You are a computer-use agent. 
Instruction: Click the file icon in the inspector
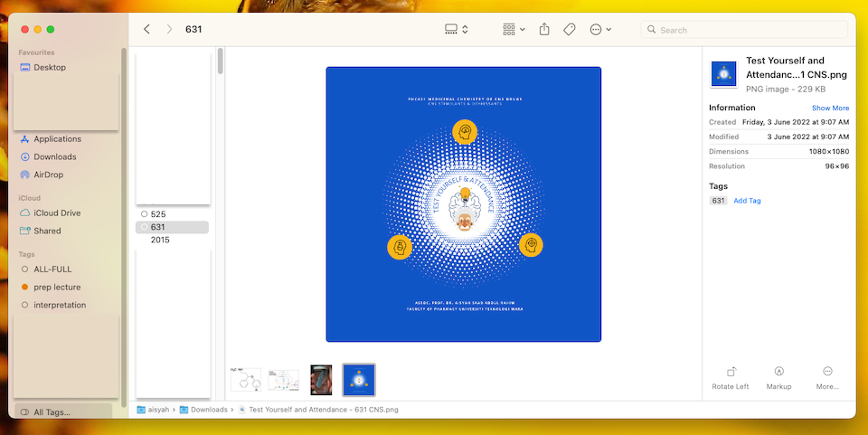(x=723, y=74)
